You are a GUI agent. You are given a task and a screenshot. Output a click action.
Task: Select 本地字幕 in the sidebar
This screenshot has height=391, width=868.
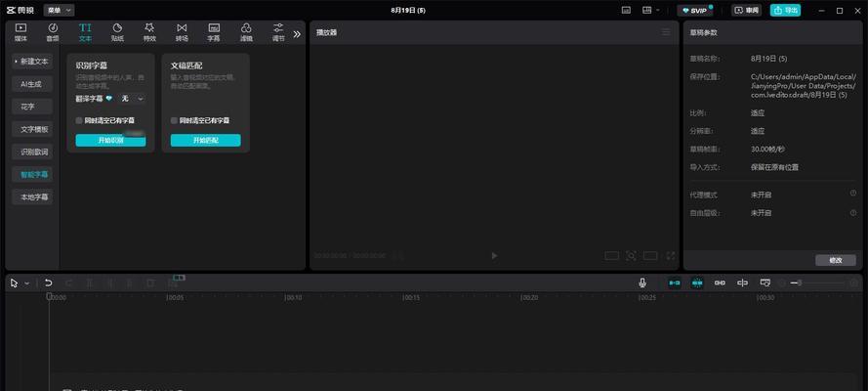tap(32, 196)
